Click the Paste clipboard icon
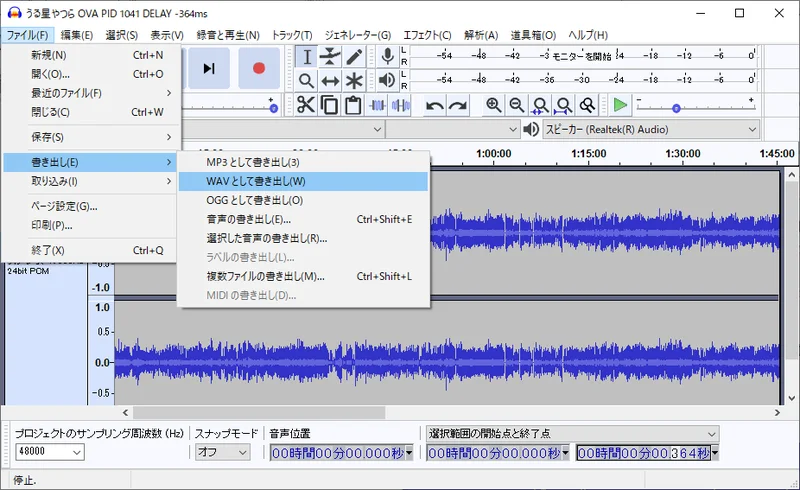The width and height of the screenshot is (800, 490). pyautogui.click(x=353, y=105)
